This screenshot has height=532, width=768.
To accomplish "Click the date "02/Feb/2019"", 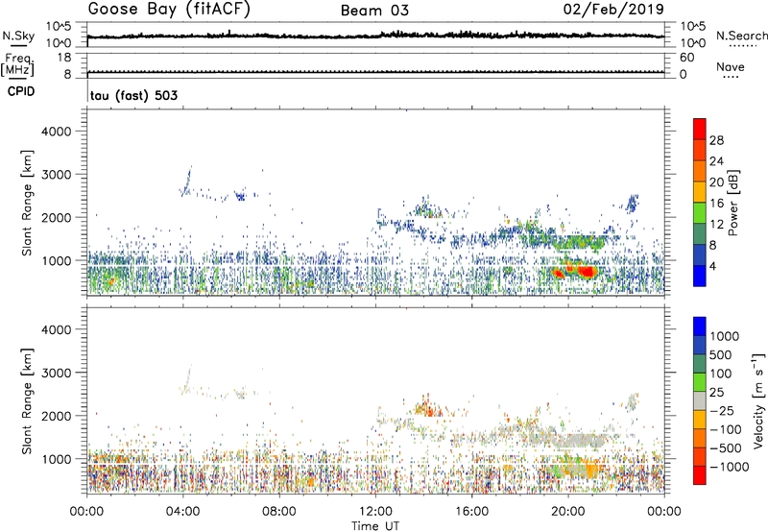I will (613, 10).
